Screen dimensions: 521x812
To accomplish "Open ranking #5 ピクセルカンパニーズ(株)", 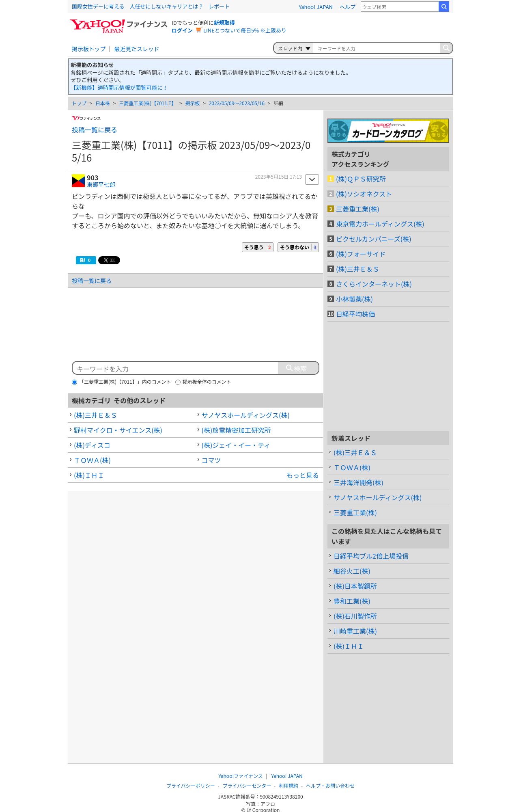I will (373, 239).
